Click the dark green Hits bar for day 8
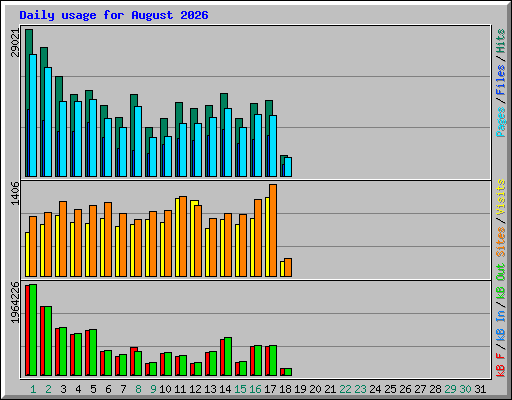 coord(134,100)
